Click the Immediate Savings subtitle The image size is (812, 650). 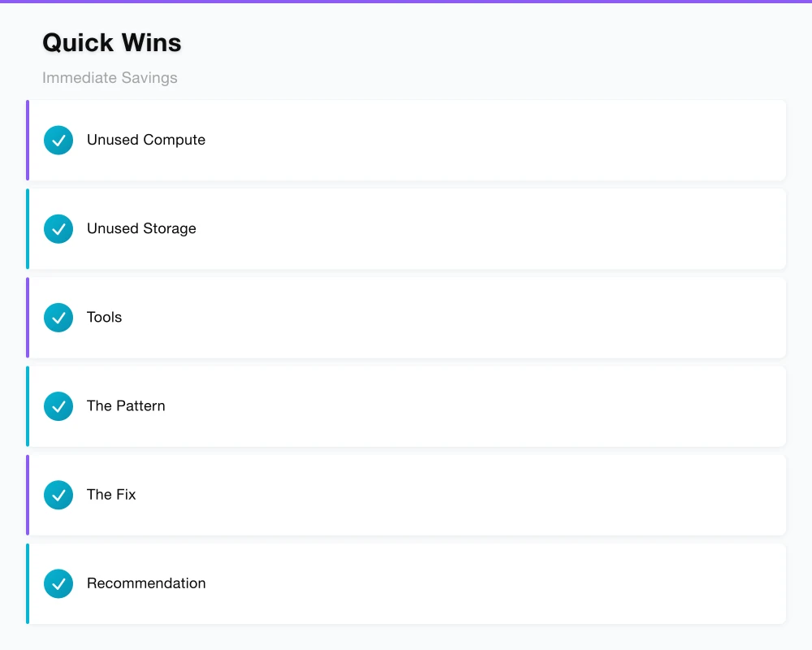point(110,78)
